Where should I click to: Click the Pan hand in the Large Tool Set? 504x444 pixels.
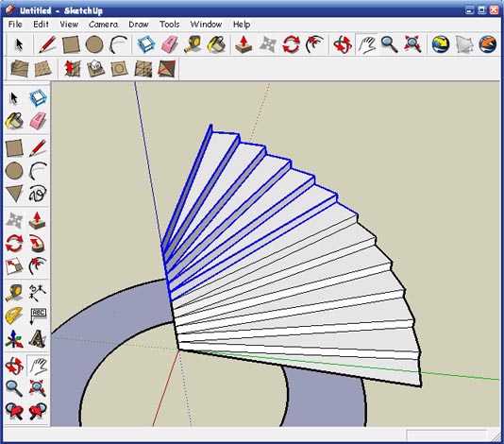pyautogui.click(x=38, y=366)
